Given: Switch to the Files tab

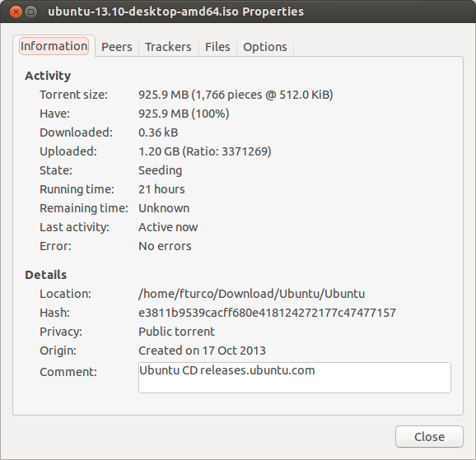Looking at the screenshot, I should (217, 47).
